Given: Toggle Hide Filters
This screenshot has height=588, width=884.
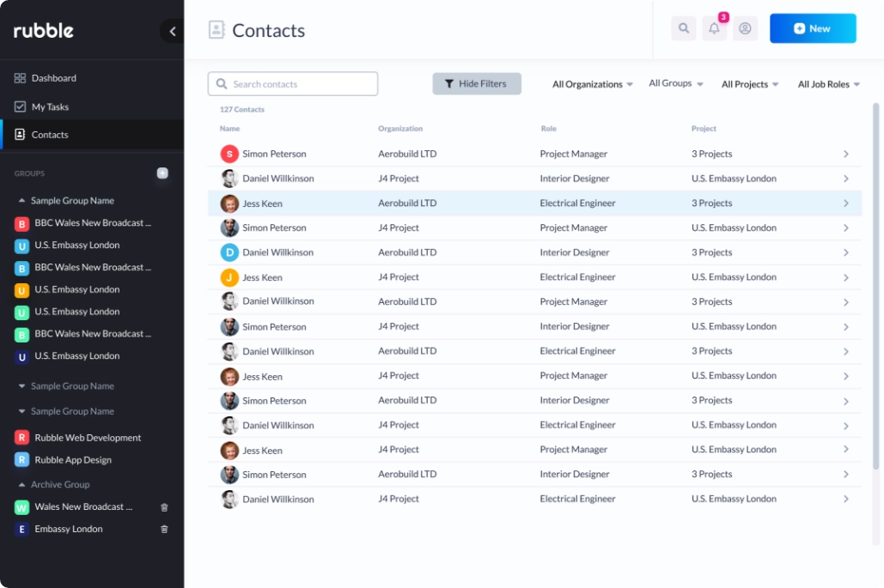Looking at the screenshot, I should point(476,83).
